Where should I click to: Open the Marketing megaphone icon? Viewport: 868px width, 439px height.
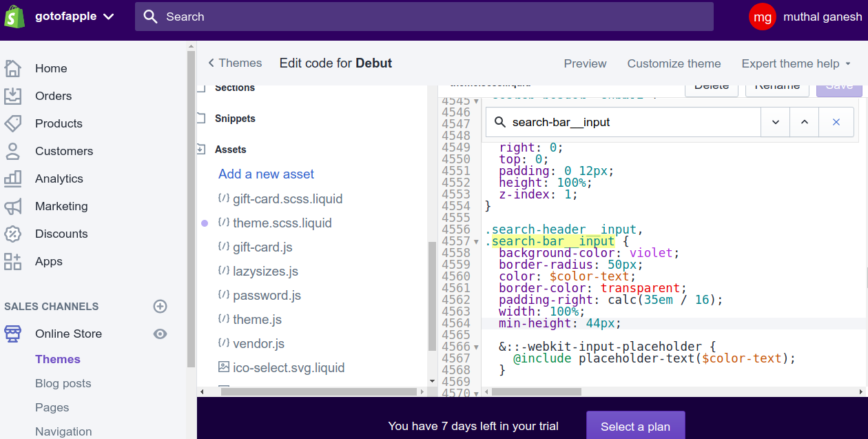[x=12, y=206]
